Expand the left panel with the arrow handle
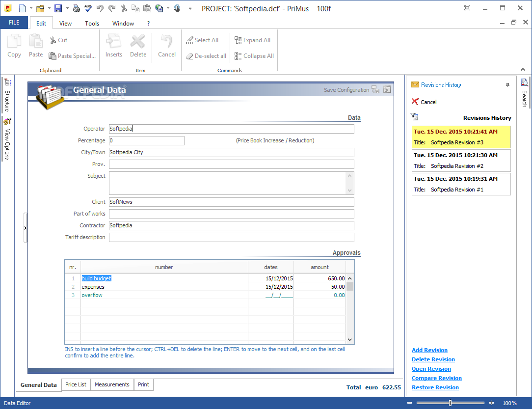 coord(25,228)
